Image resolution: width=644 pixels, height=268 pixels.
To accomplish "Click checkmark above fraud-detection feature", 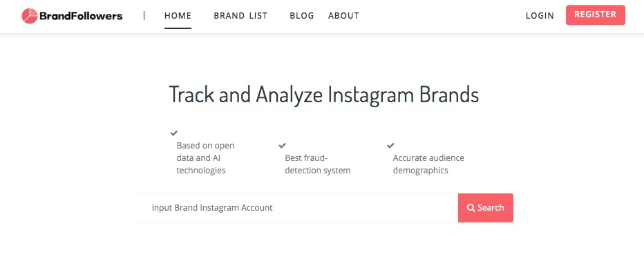I will click(x=282, y=145).
